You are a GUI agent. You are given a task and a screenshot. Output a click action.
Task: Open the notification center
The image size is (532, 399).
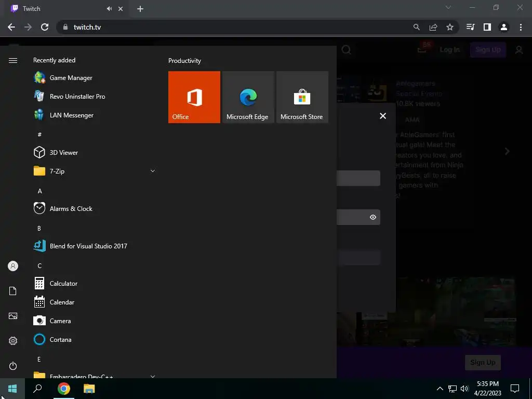coord(515,389)
